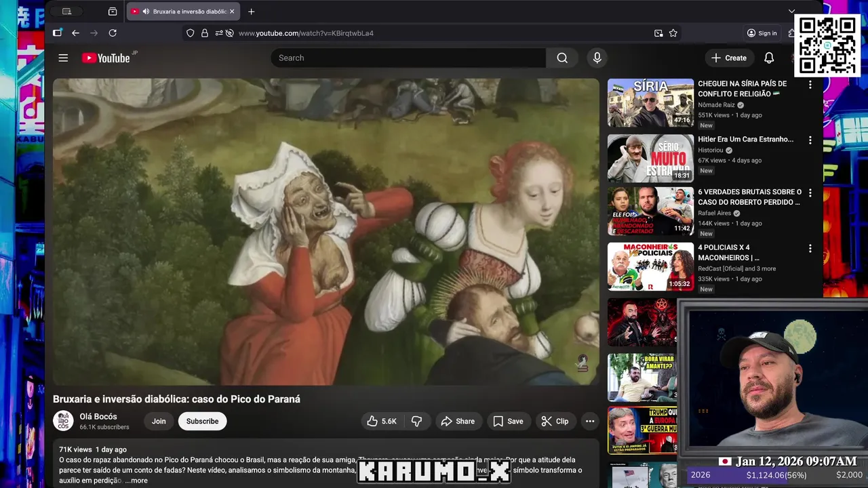Image resolution: width=868 pixels, height=488 pixels.
Task: Open the 4 POLICIAIS X 4 MACONHEIROS title
Action: 728,252
